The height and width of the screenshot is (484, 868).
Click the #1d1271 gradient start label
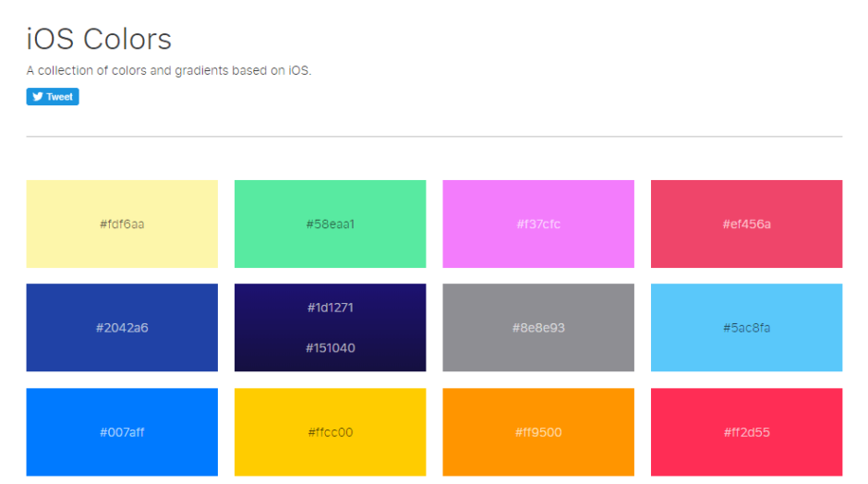(x=331, y=308)
